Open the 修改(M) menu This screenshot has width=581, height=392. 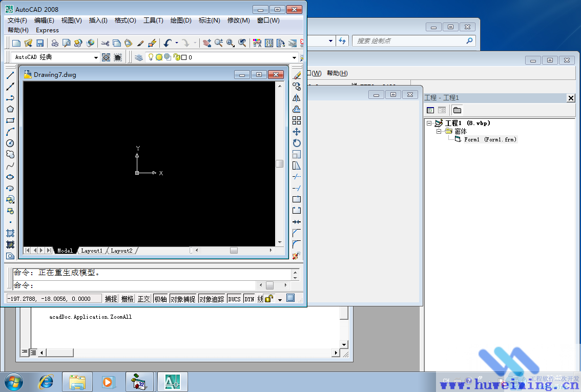pos(239,20)
